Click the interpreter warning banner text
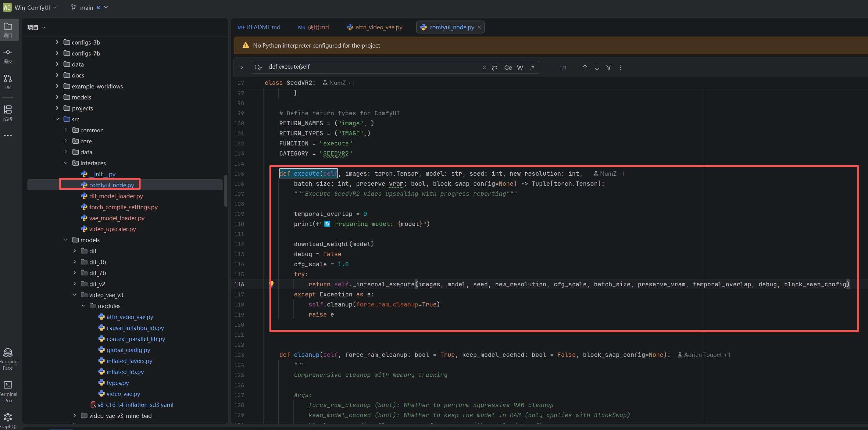 [x=316, y=45]
